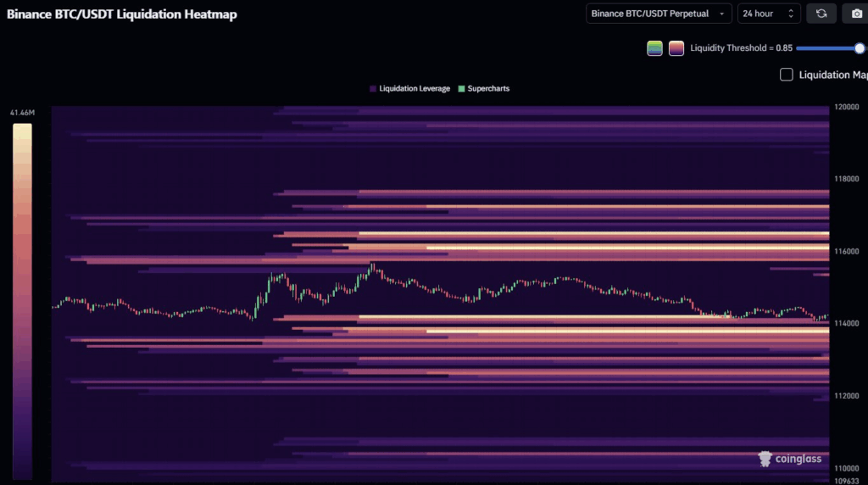Click the Liquidity Threshold slider track

coord(827,48)
